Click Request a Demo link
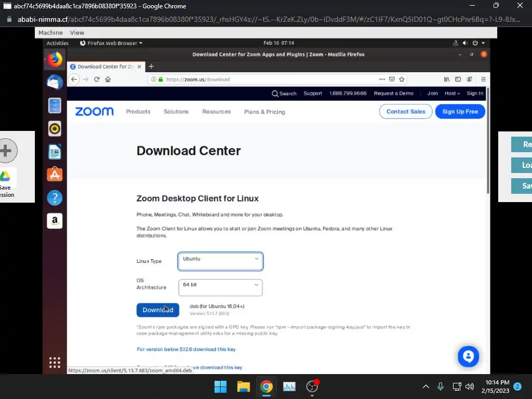Viewport: 532px width, 399px height. click(394, 94)
